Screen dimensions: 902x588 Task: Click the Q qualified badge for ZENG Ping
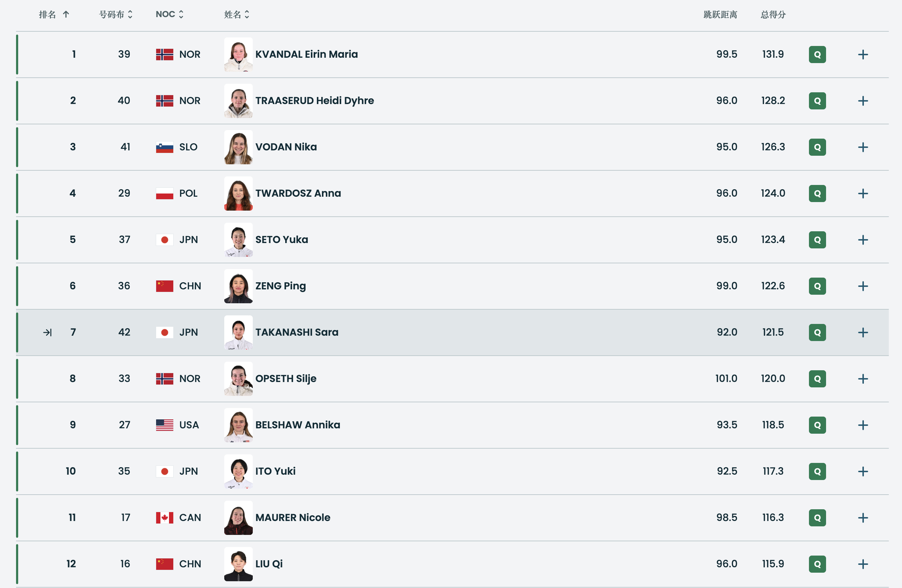pyautogui.click(x=817, y=286)
